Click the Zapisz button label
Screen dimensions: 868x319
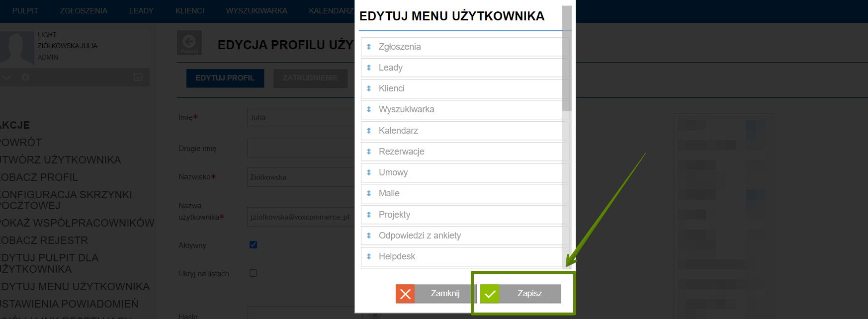(x=530, y=294)
